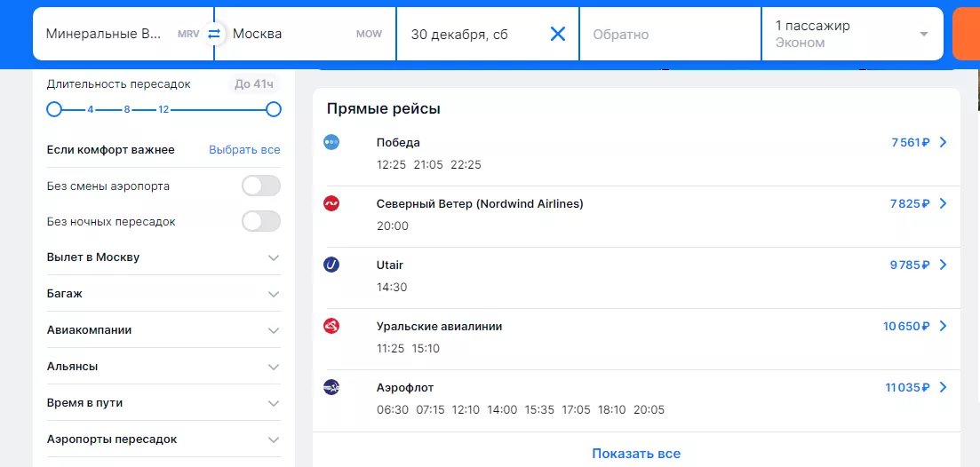The image size is (980, 467).
Task: Click Выбрать все link
Action: pos(244,150)
